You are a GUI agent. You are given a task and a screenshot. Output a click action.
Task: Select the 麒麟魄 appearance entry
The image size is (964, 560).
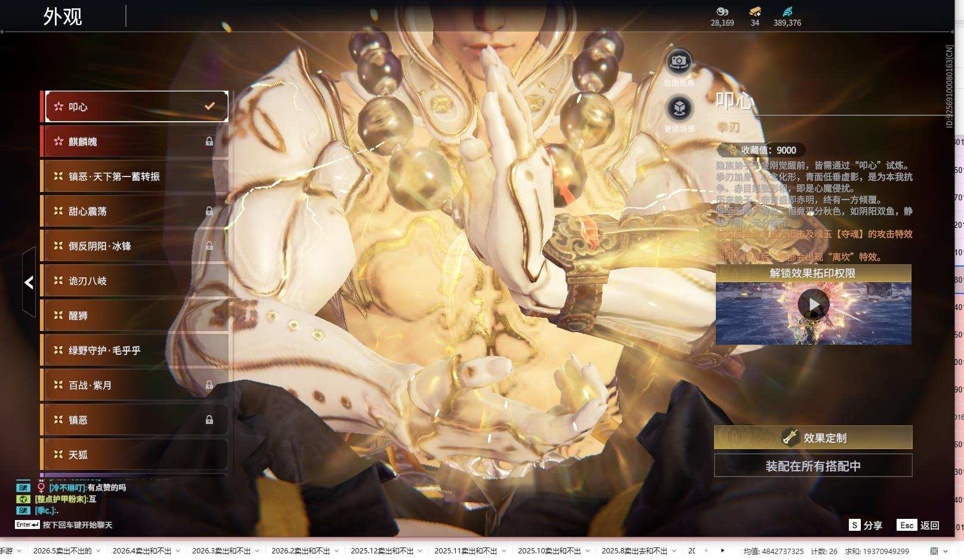[136, 141]
